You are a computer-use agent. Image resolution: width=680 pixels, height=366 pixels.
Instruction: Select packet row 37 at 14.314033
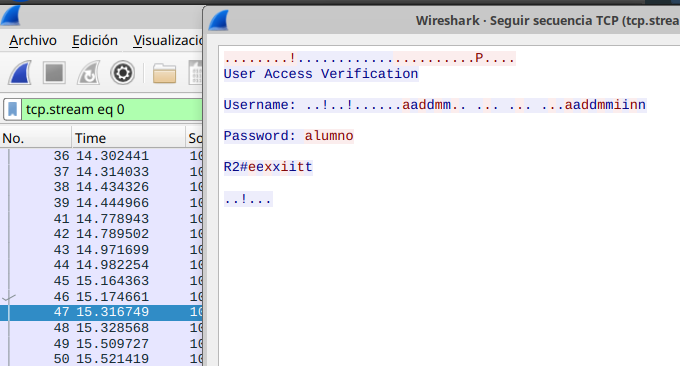[101, 172]
